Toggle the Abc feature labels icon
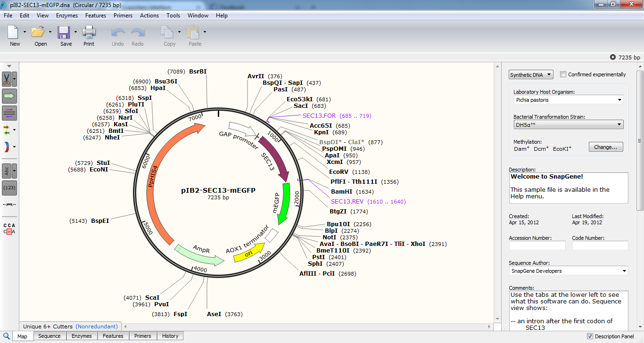The image size is (644, 343). tap(7, 171)
